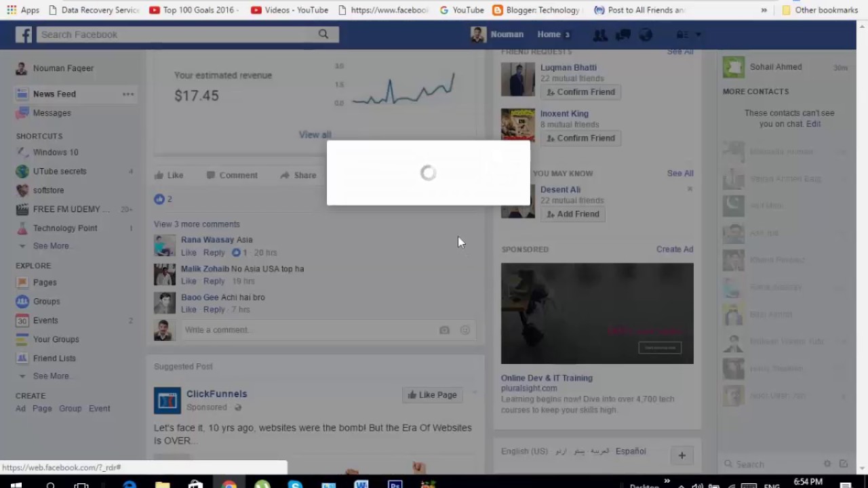Attach a photo via camera icon in comment box

click(x=444, y=330)
